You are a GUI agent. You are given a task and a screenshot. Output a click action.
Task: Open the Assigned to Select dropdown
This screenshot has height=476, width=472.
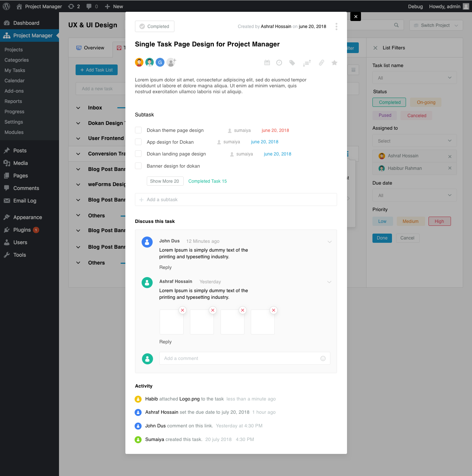coord(414,141)
